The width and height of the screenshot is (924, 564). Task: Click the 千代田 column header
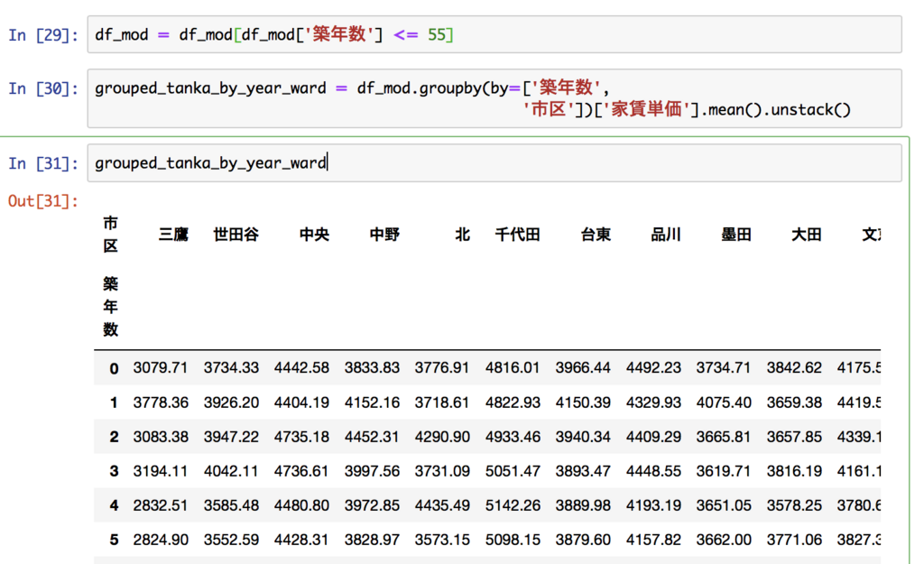[x=517, y=235]
